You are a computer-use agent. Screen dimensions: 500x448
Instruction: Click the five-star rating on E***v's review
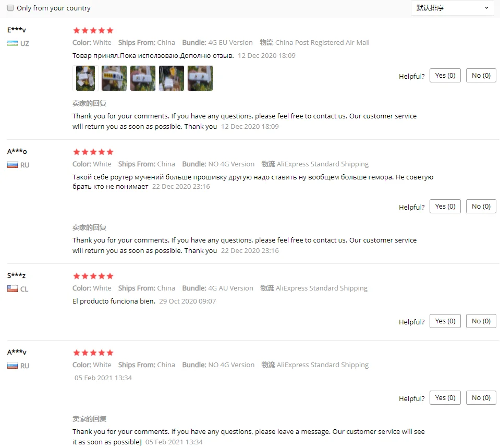click(x=93, y=31)
